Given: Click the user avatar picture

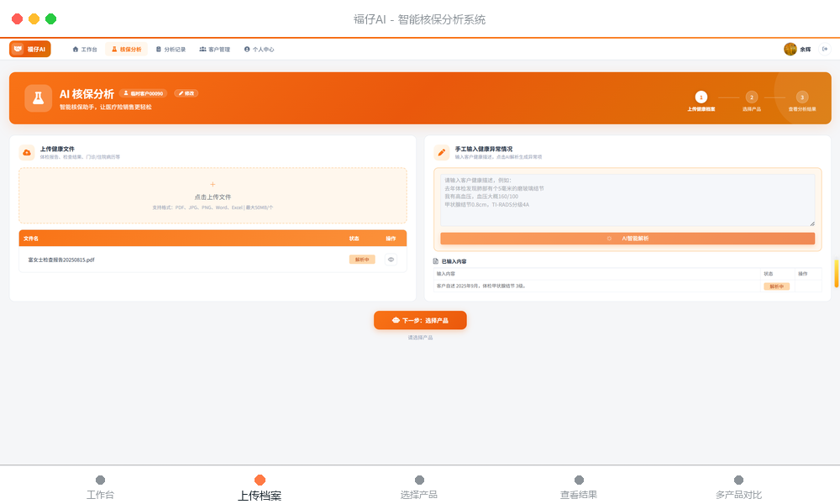Looking at the screenshot, I should 790,50.
